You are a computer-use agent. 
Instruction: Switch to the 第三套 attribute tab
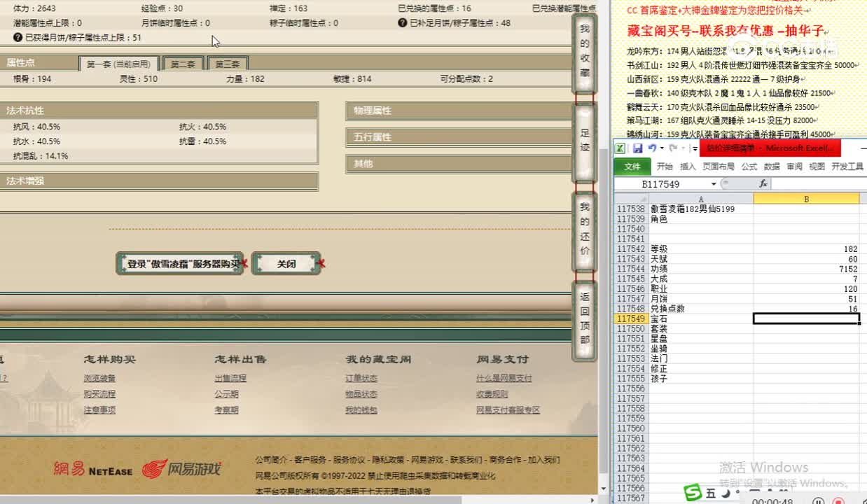tap(227, 64)
